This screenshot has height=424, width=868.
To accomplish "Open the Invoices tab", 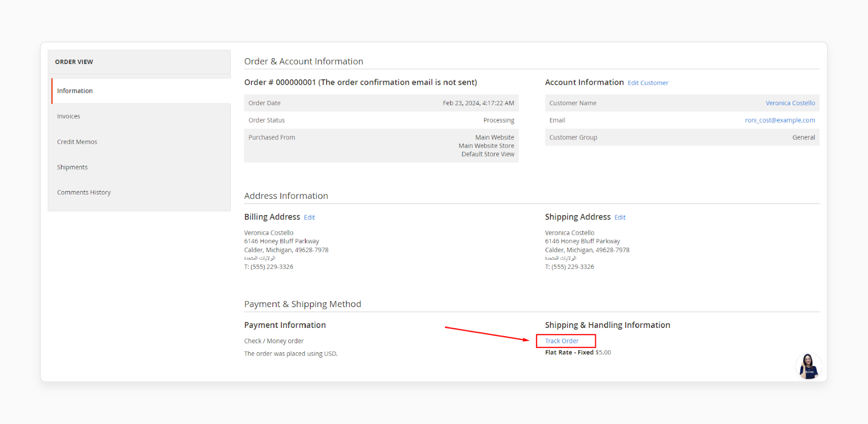I will (68, 116).
